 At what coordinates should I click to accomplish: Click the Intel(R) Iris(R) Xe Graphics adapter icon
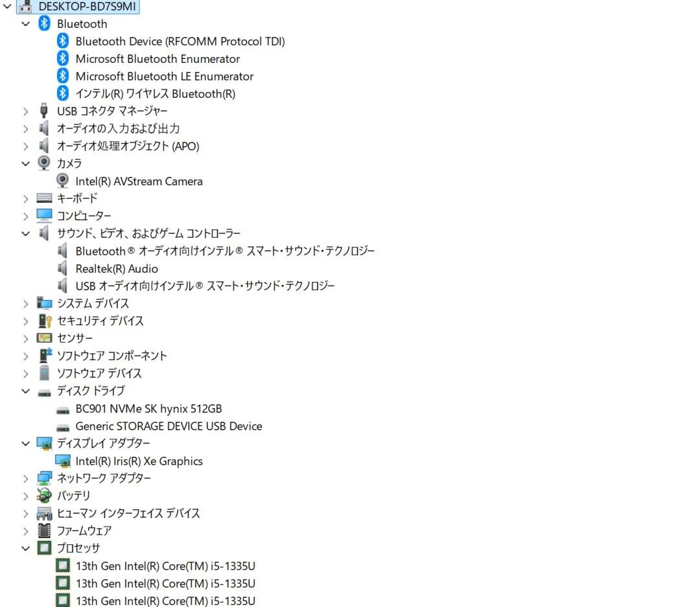[x=63, y=461]
